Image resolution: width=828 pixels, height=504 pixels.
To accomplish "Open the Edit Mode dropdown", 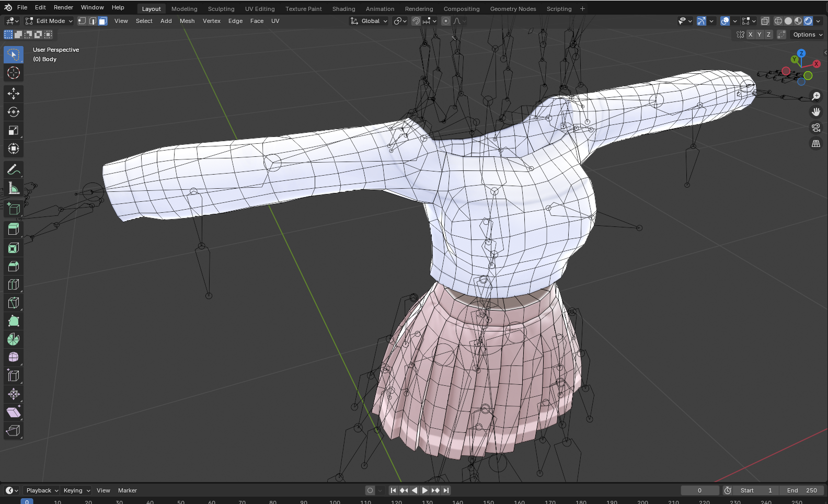I will [50, 21].
